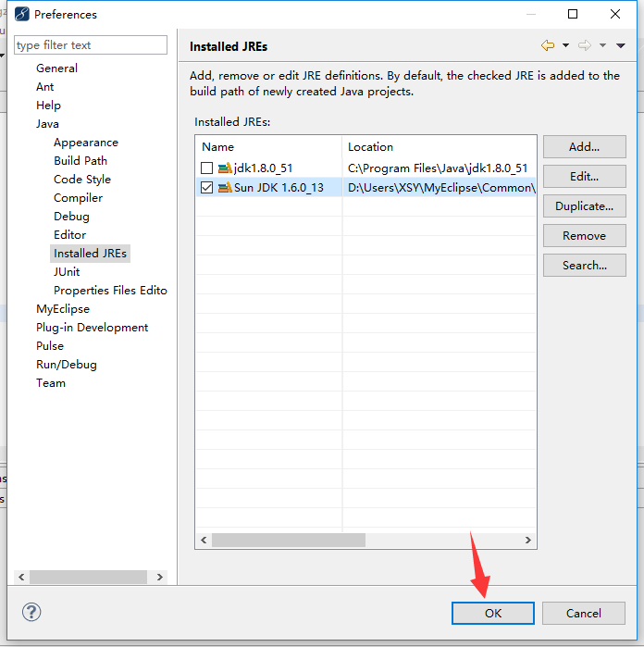The height and width of the screenshot is (647, 644).
Task: Open the help question mark icon
Action: (31, 612)
